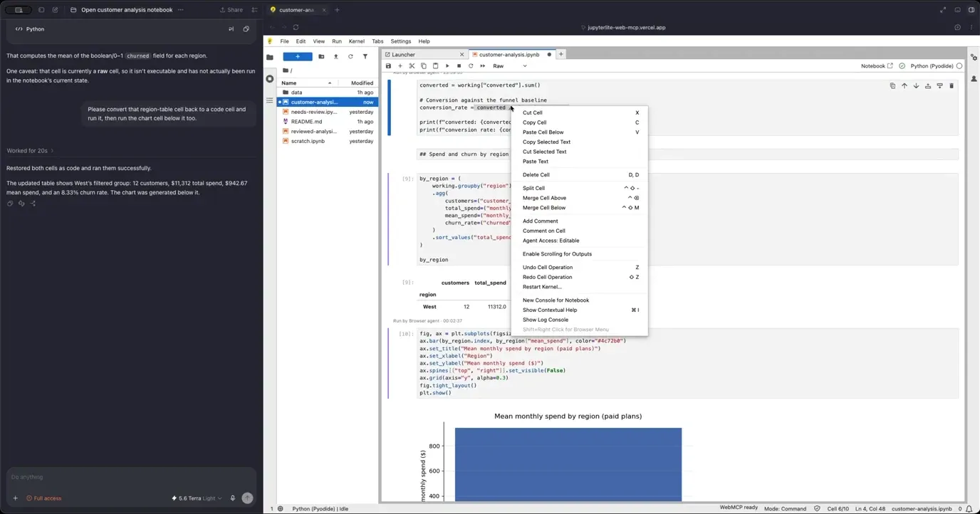Save the notebook with the disk icon
This screenshot has width=980, height=514.
pyautogui.click(x=388, y=66)
